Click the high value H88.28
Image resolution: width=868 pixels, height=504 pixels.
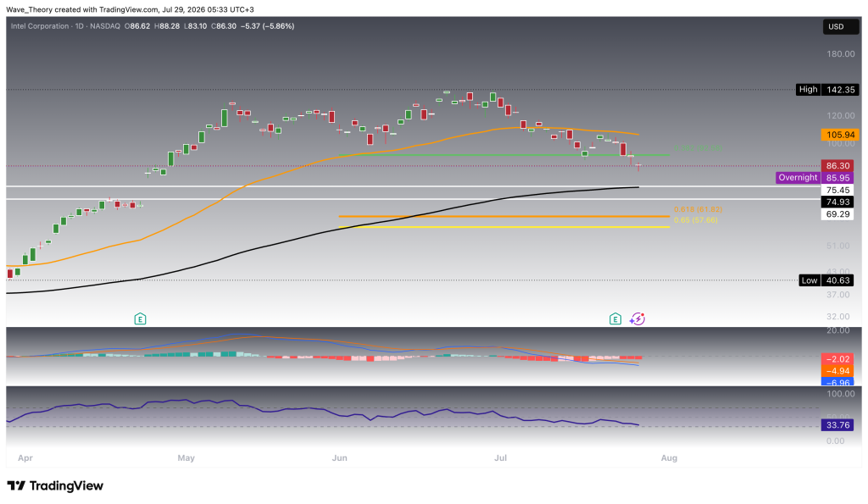coord(167,26)
